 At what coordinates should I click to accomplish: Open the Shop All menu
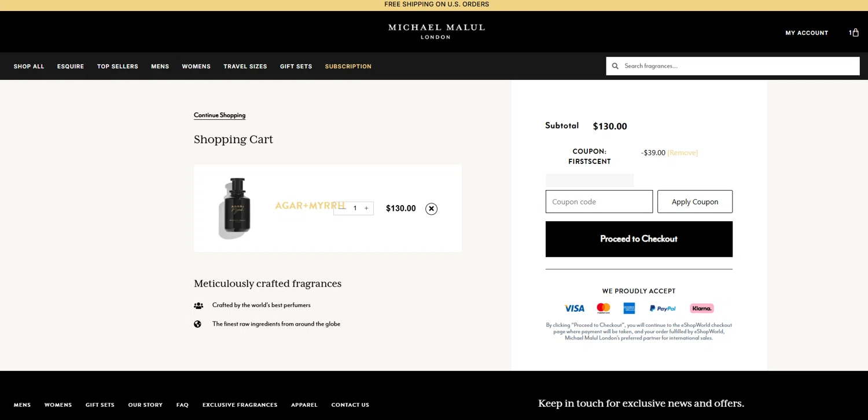pyautogui.click(x=29, y=67)
